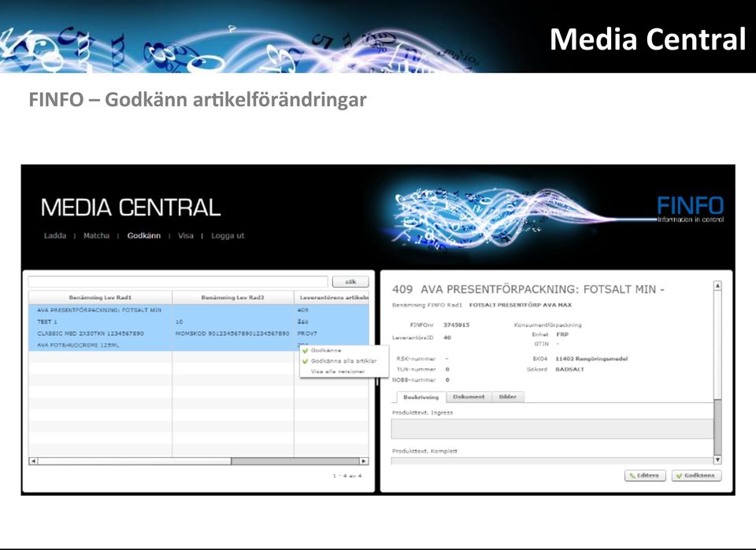Go to the Matcha navigation item
This screenshot has height=550, width=756.
pos(96,235)
